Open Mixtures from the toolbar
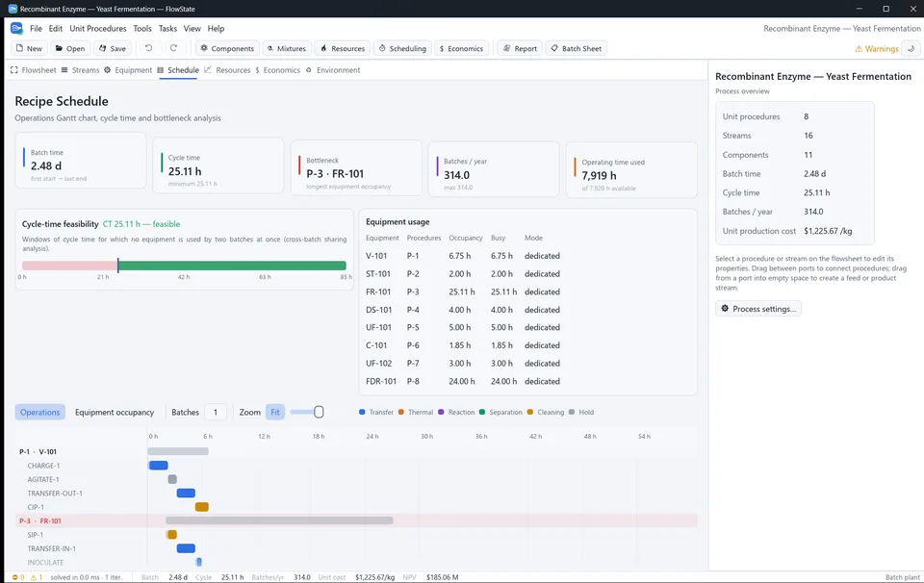This screenshot has height=583, width=924. tap(287, 48)
